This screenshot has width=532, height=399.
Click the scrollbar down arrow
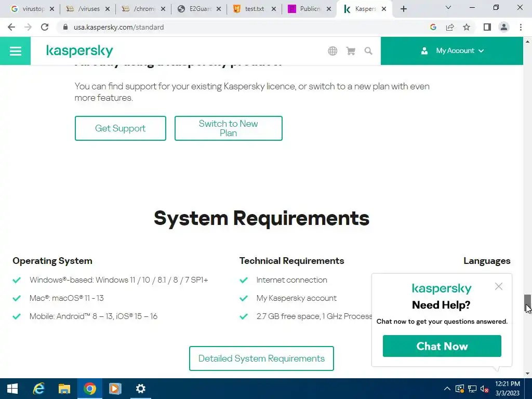point(527,374)
